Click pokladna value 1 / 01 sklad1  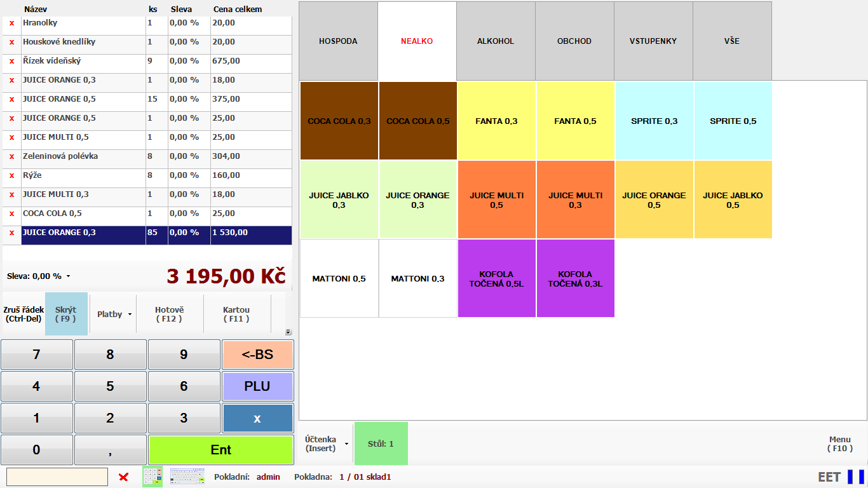click(x=365, y=477)
